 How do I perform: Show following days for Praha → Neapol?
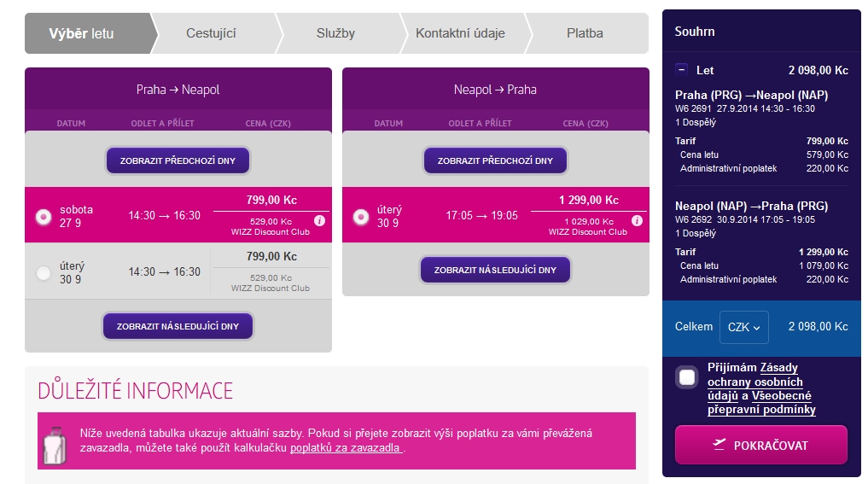[x=178, y=326]
